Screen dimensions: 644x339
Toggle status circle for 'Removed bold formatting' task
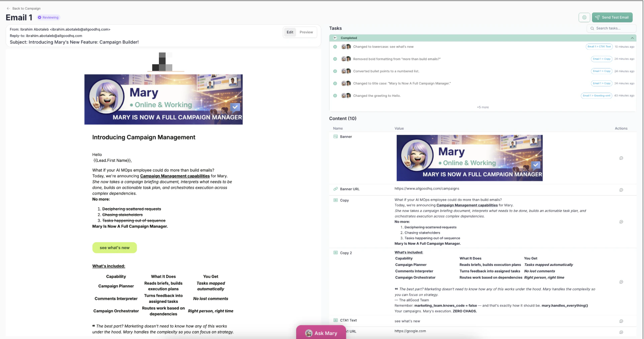click(x=335, y=59)
